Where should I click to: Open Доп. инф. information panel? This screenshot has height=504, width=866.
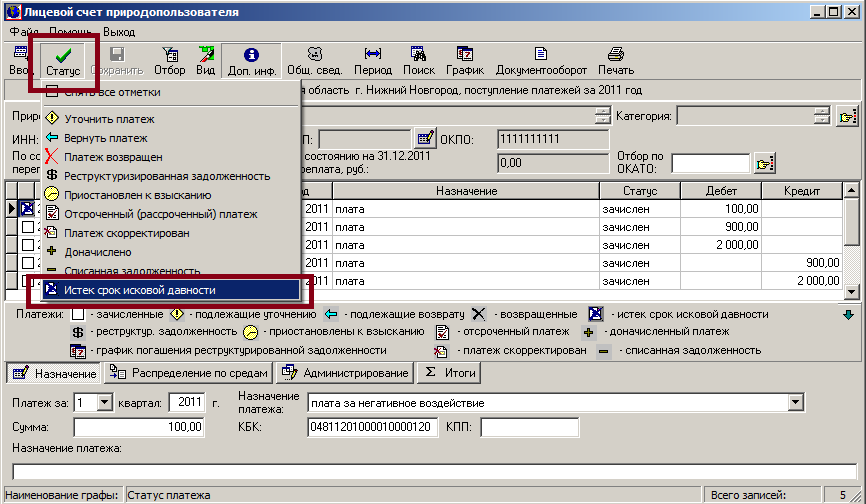click(251, 61)
